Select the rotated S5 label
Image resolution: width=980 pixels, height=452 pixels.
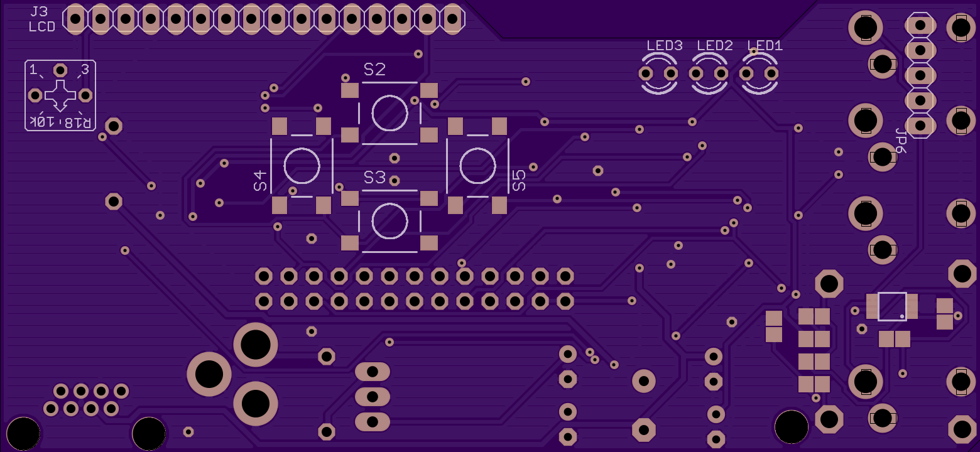pyautogui.click(x=519, y=181)
